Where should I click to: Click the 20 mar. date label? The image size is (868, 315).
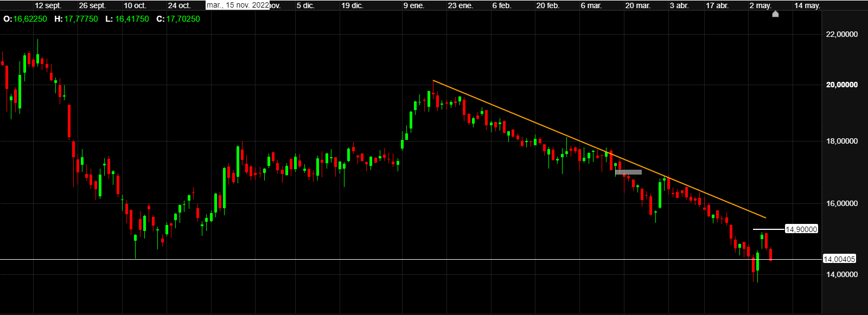coord(638,5)
